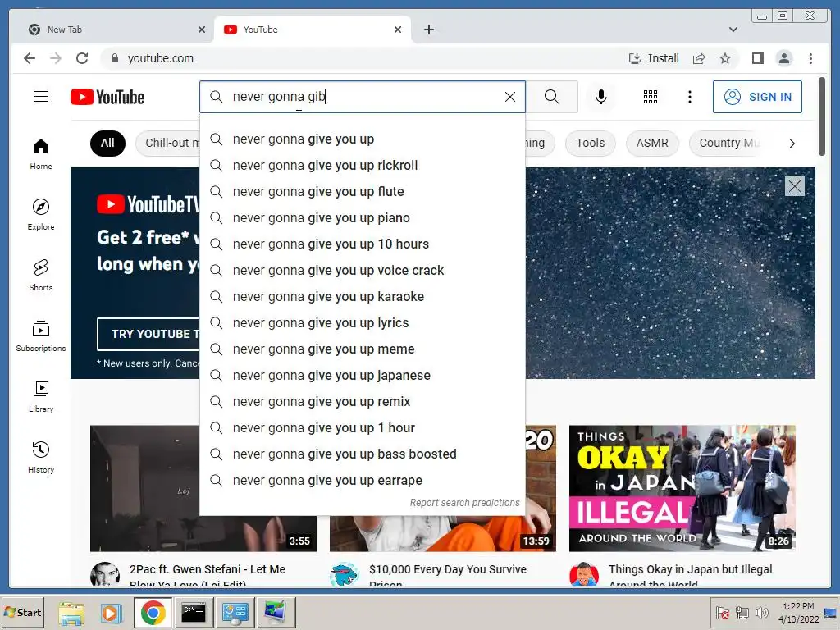Dismiss the YouTube TV banner ad
The height and width of the screenshot is (630, 840).
click(794, 186)
